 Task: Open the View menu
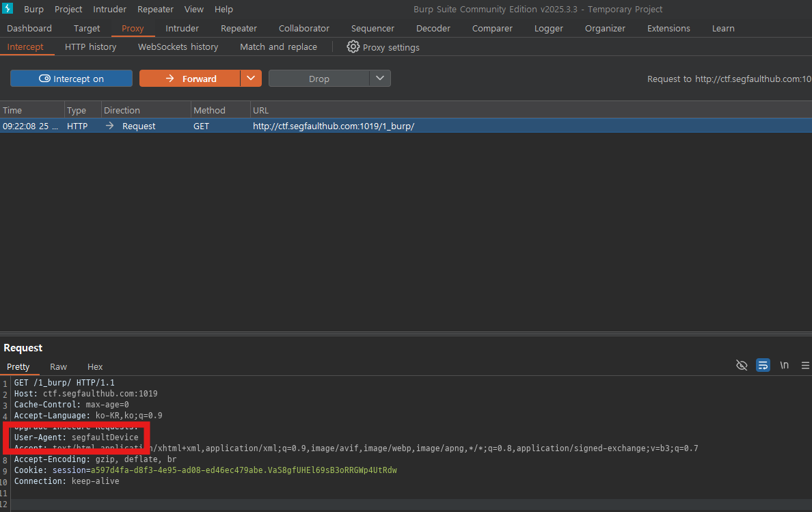click(x=194, y=10)
